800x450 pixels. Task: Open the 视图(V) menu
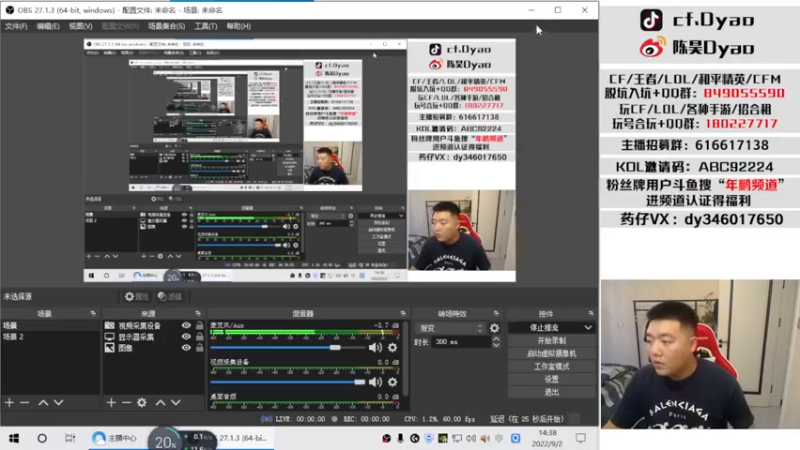(81, 26)
